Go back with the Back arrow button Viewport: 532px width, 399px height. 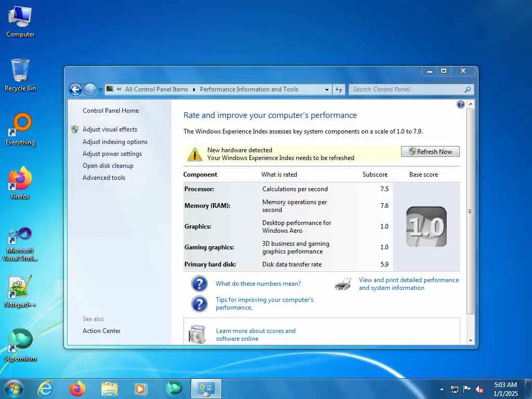pyautogui.click(x=76, y=89)
